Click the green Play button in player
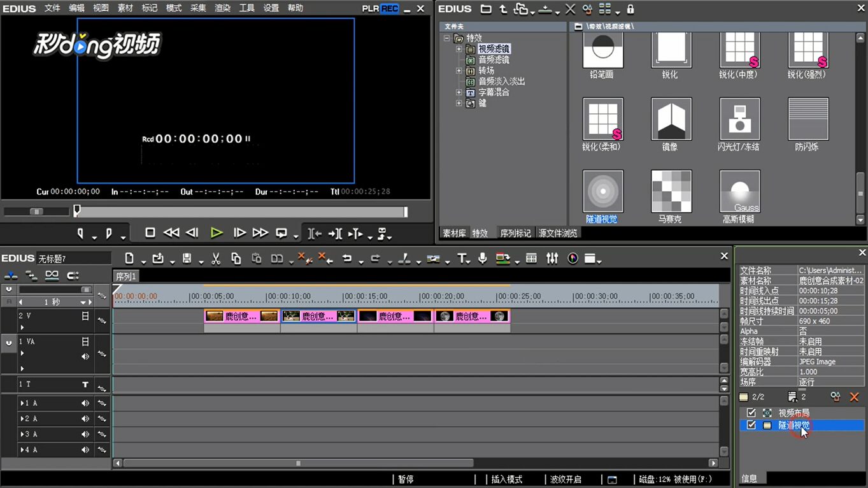Screen dimensions: 868x488 click(217, 233)
